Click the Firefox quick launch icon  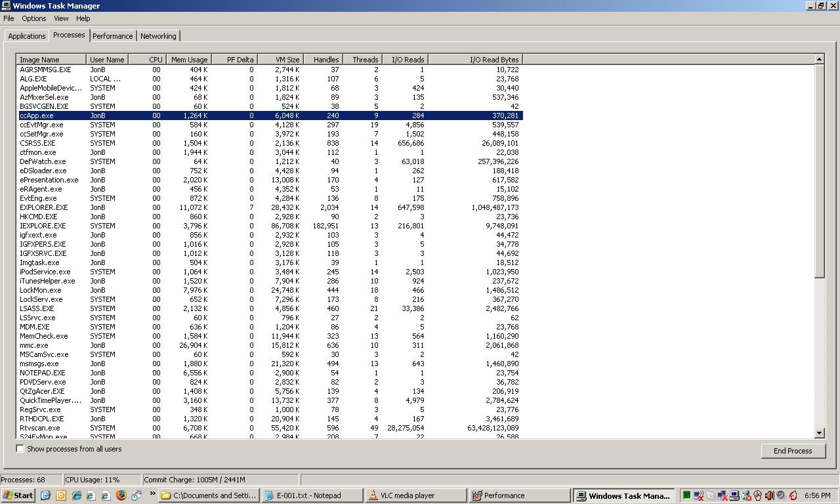tap(121, 495)
